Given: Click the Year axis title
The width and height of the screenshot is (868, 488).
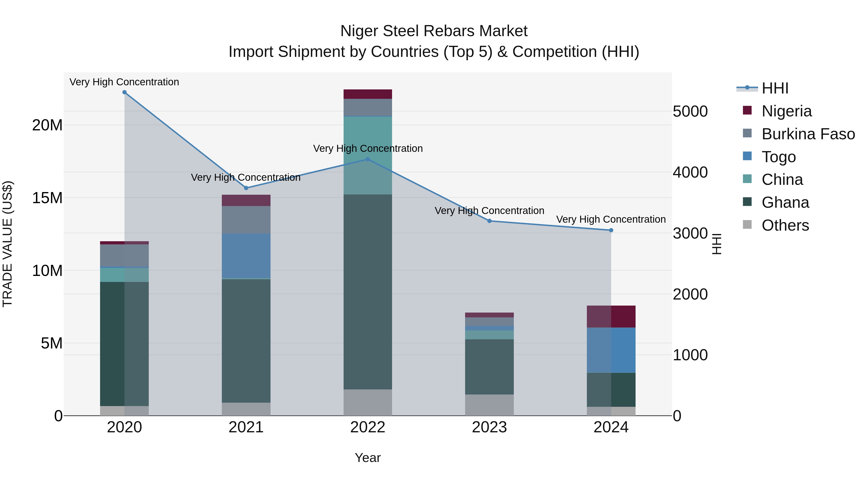Looking at the screenshot, I should [x=368, y=458].
